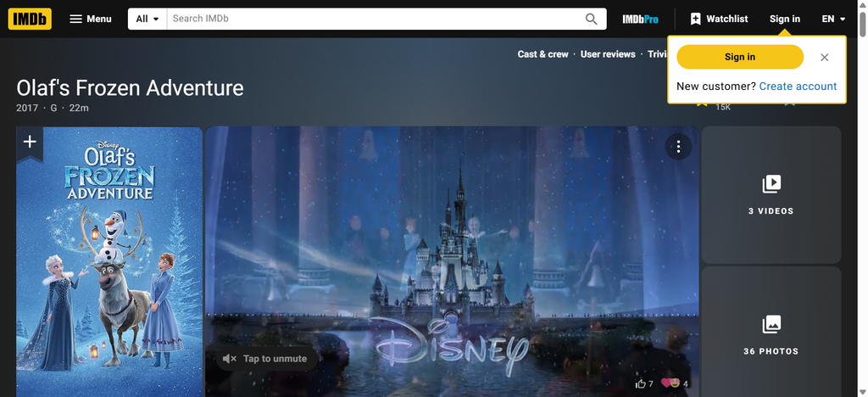Click the magnifying glass search icon
The image size is (868, 397).
coord(591,19)
